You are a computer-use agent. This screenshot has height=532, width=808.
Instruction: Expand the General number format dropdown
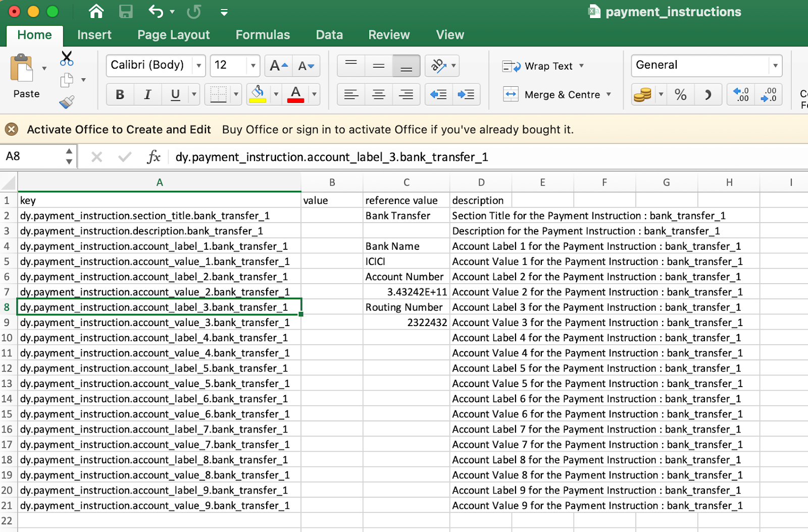[x=775, y=66]
